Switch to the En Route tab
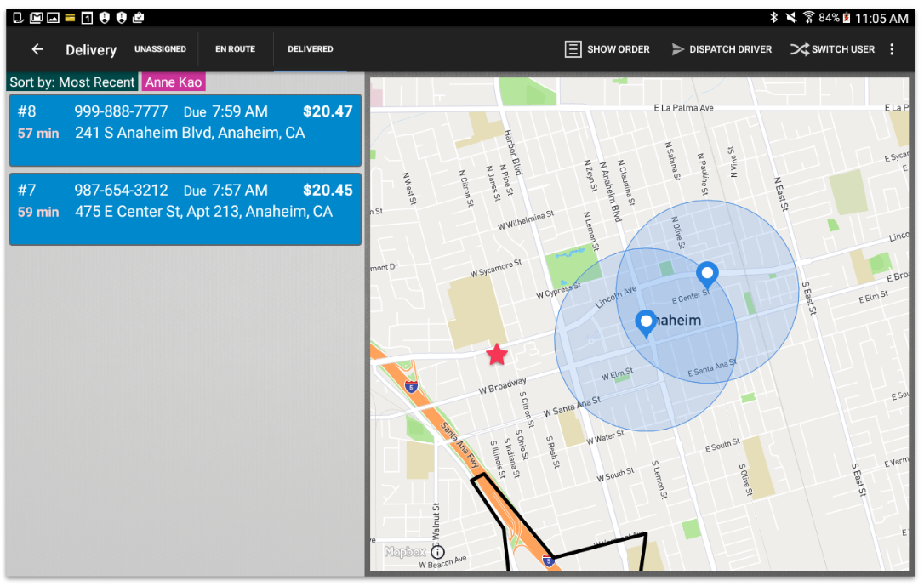Image resolution: width=924 pixels, height=586 pixels. pos(235,49)
